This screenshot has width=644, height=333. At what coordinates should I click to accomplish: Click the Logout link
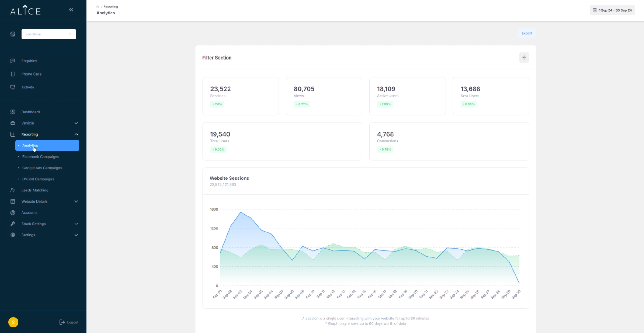click(69, 322)
